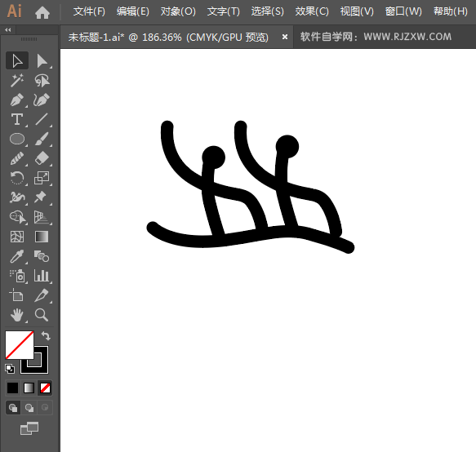Close the 未标题-1.ai document tab
Screen dimensions: 476x452
pyautogui.click(x=285, y=37)
